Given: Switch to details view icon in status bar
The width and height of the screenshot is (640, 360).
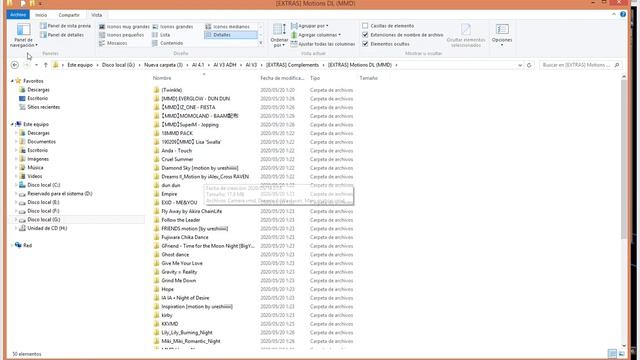Looking at the screenshot, I should tap(612, 354).
